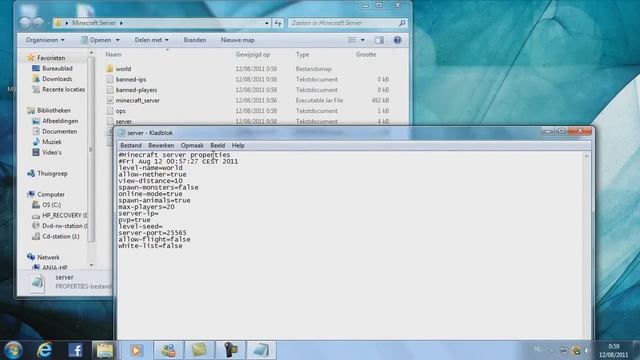Screen dimensions: 640x360
Task: Click the Openen button in Explorer toolbar
Action: [96, 40]
